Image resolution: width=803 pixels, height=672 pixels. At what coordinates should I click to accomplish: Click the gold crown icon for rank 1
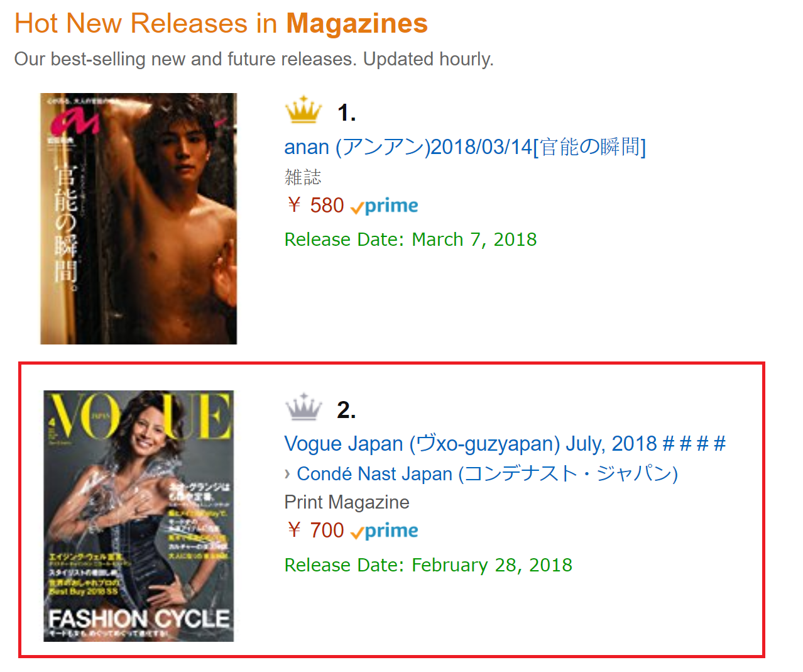(x=303, y=110)
